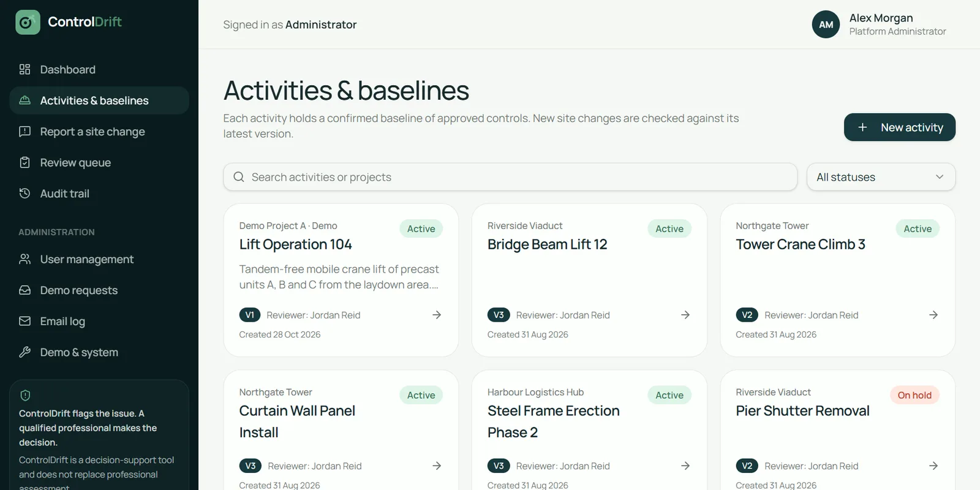980x490 pixels.
Task: Click the Audit trail history icon
Action: [24, 193]
